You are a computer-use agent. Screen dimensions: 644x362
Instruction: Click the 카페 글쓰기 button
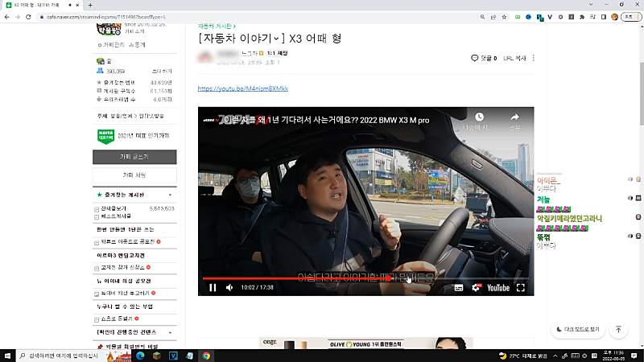(x=134, y=157)
